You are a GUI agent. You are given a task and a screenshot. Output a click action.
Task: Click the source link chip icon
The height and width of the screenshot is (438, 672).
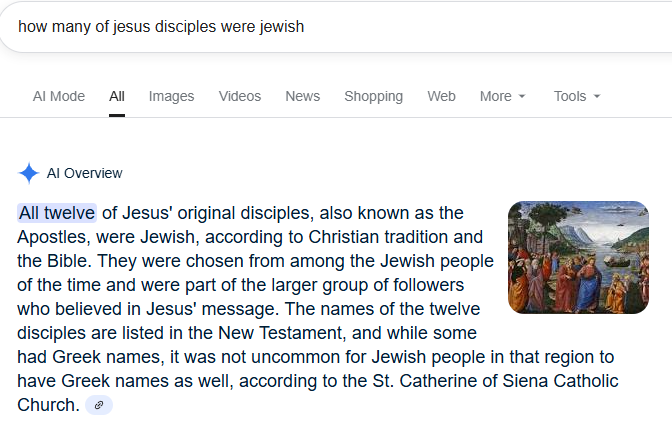(99, 405)
